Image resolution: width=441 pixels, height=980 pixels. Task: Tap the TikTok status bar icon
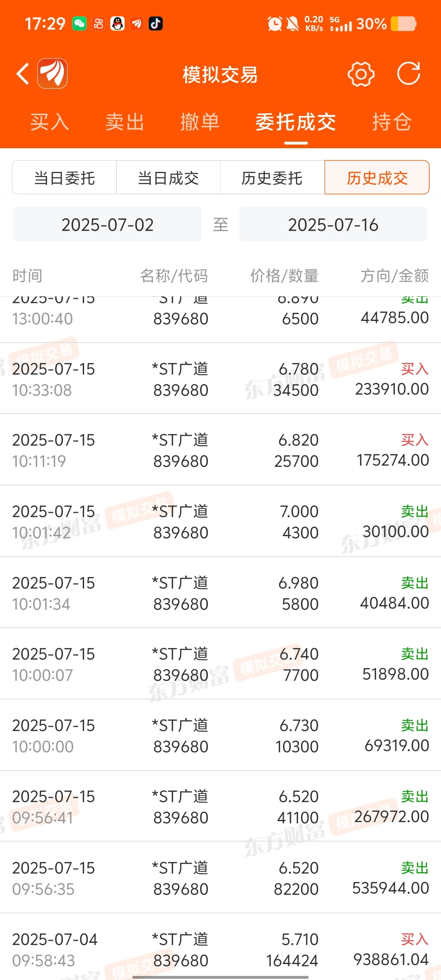coord(156,24)
